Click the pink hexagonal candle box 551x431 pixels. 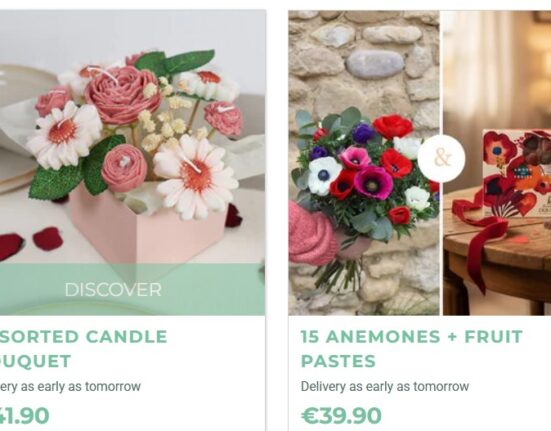pyautogui.click(x=148, y=228)
